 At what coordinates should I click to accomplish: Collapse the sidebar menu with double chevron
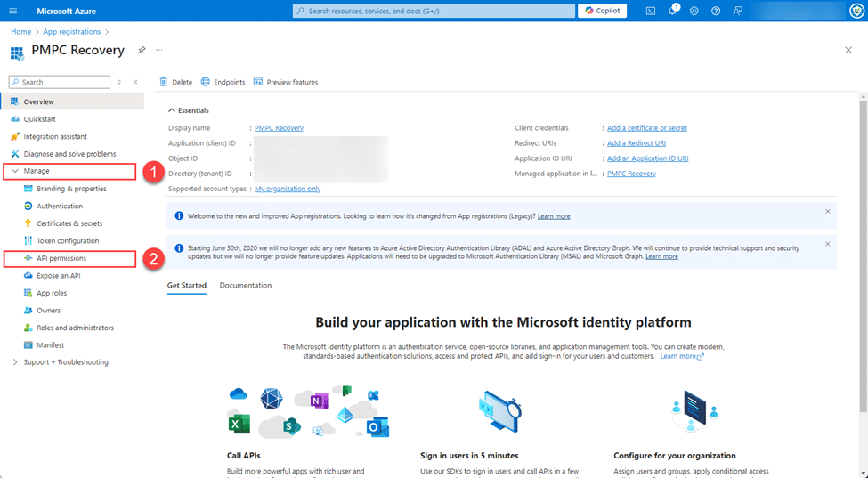click(135, 82)
